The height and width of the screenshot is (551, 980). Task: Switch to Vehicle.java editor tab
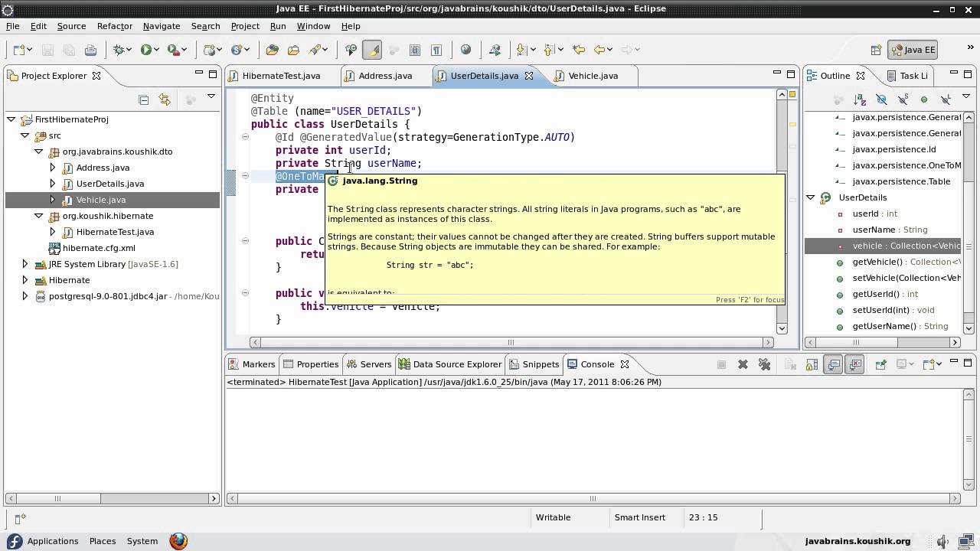click(593, 76)
